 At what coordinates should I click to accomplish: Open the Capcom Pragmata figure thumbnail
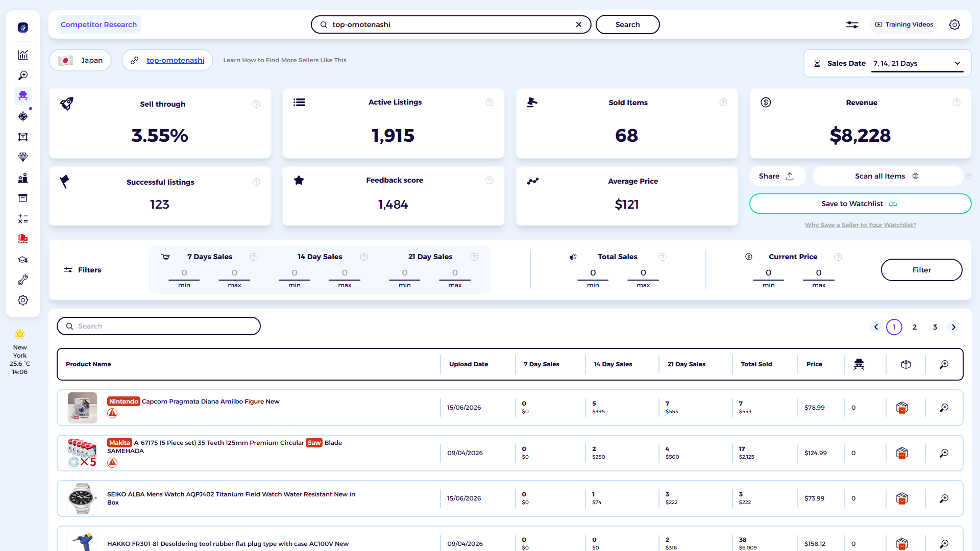[x=82, y=408]
